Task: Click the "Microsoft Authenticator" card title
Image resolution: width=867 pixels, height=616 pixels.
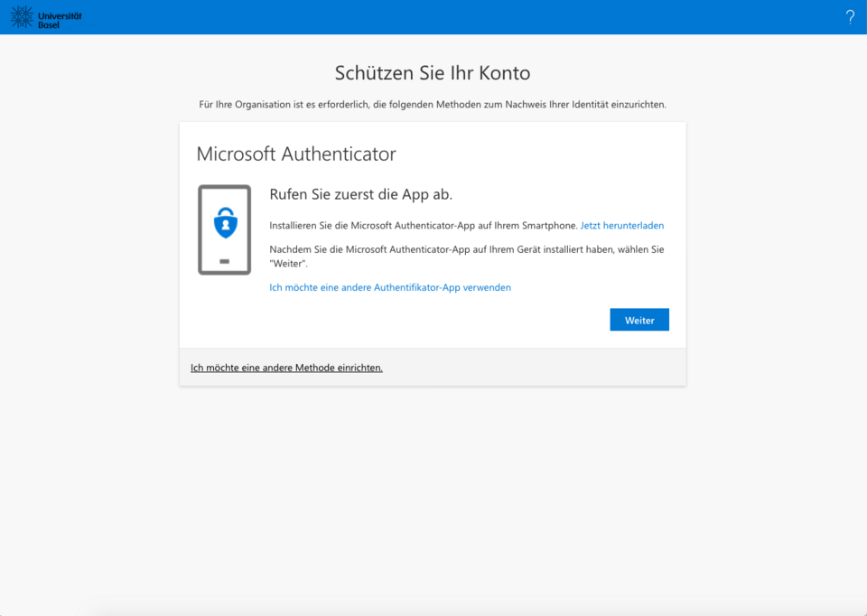Action: 296,154
